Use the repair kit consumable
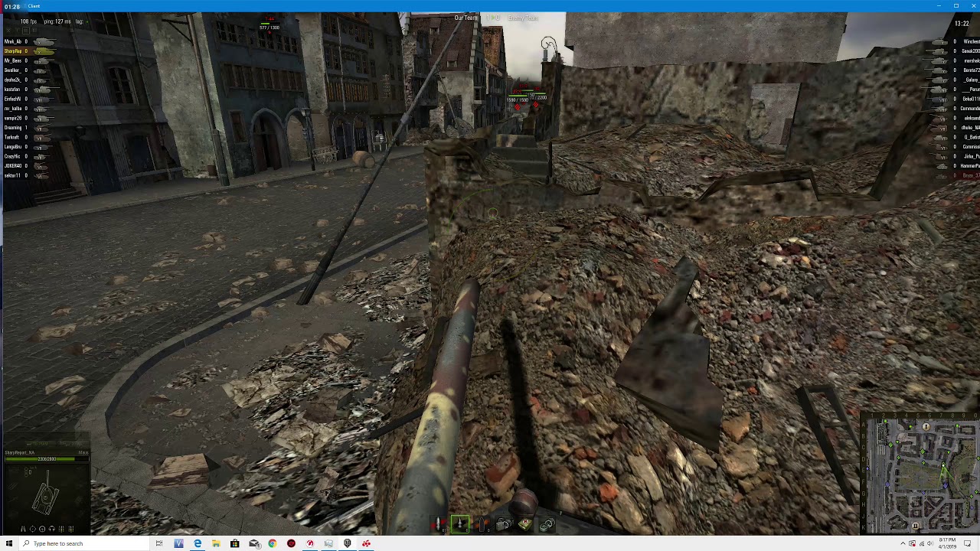980x551 pixels. point(503,524)
